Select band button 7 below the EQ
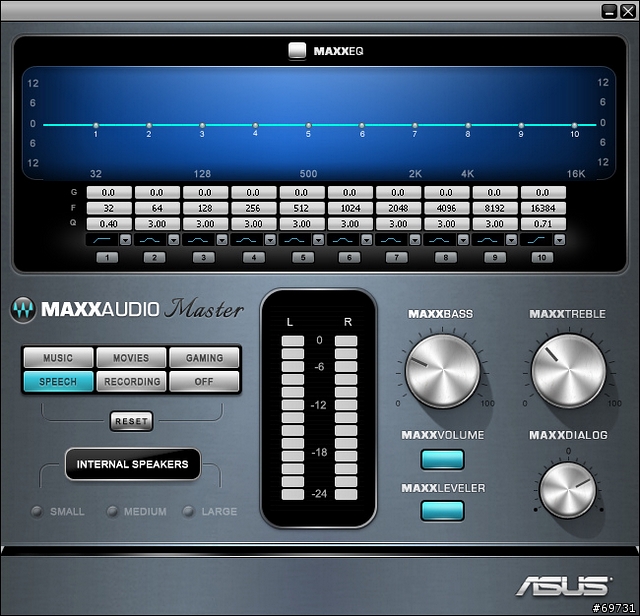The height and width of the screenshot is (616, 640). (x=397, y=258)
